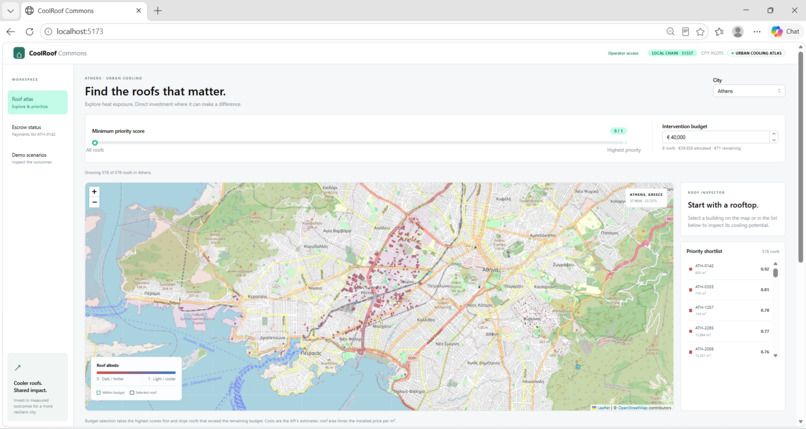The width and height of the screenshot is (806, 429).
Task: Close the CoolRoof Commons tab
Action: click(x=138, y=10)
